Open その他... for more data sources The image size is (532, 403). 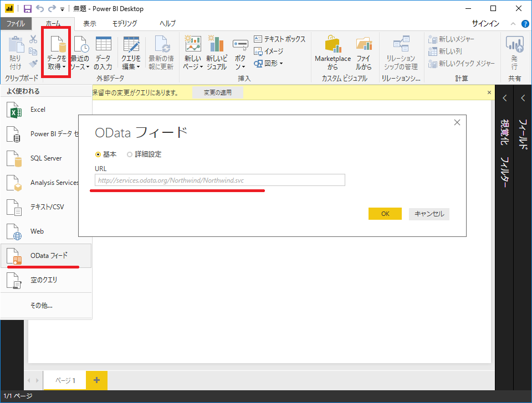[46, 306]
